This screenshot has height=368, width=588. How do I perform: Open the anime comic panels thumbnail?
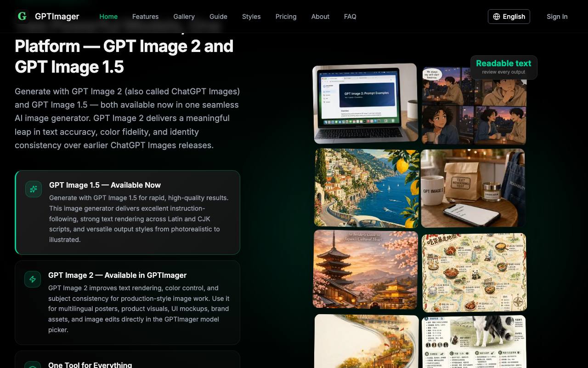tap(474, 106)
